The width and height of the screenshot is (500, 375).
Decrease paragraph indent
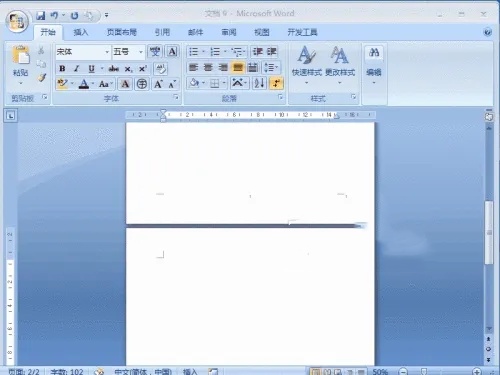click(x=257, y=52)
